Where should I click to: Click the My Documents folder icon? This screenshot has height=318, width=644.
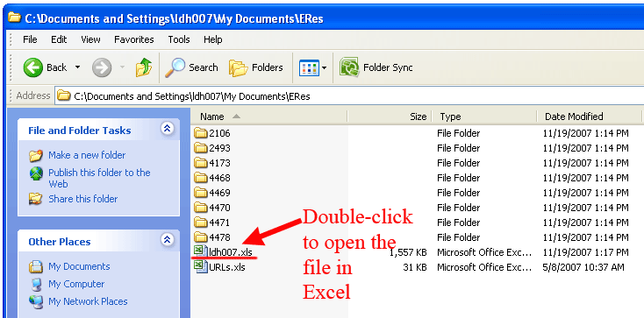(36, 266)
